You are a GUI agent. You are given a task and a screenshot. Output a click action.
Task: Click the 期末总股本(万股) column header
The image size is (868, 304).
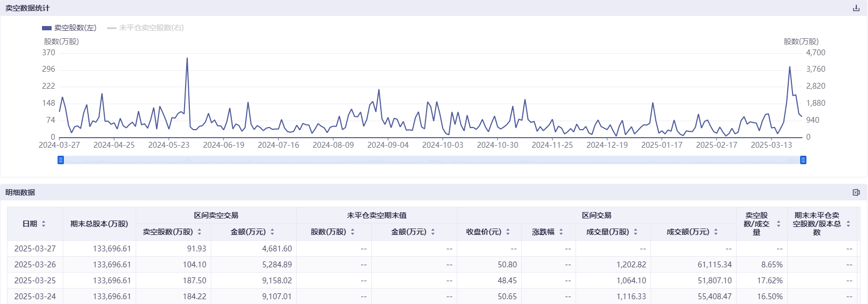[99, 224]
